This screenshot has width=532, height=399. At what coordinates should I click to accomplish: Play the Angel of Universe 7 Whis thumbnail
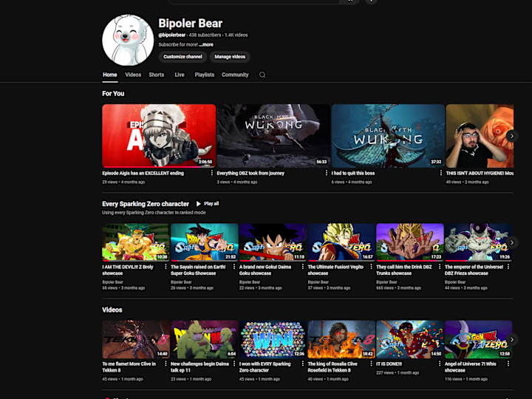478,340
